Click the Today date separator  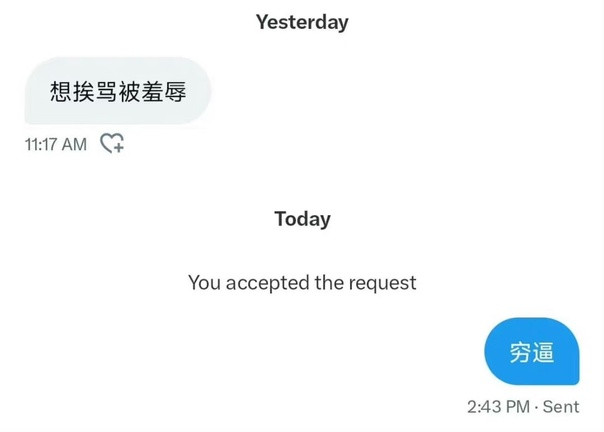[302, 219]
